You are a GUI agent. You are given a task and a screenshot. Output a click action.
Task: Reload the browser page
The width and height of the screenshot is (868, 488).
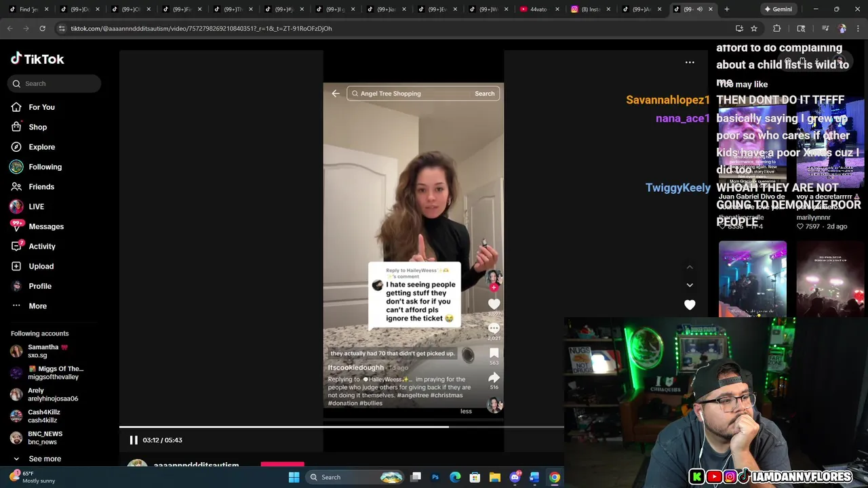pyautogui.click(x=42, y=28)
